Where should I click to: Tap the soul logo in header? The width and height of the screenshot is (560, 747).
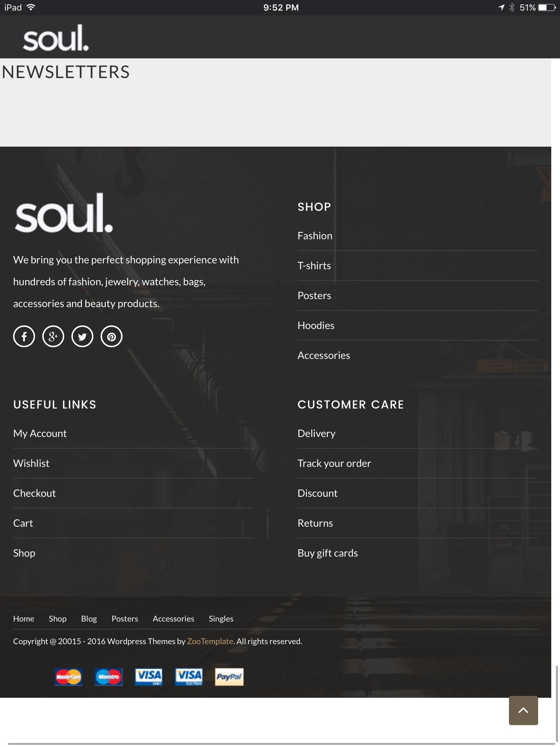coord(56,38)
